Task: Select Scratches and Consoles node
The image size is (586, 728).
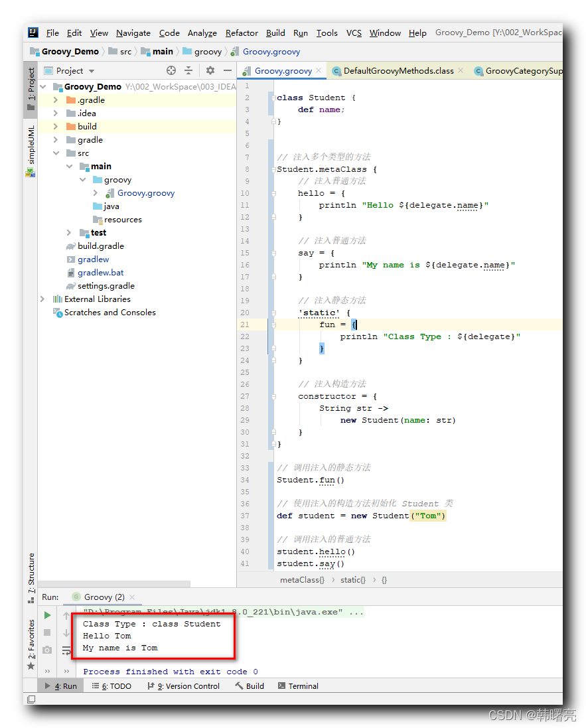Action: pyautogui.click(x=110, y=313)
